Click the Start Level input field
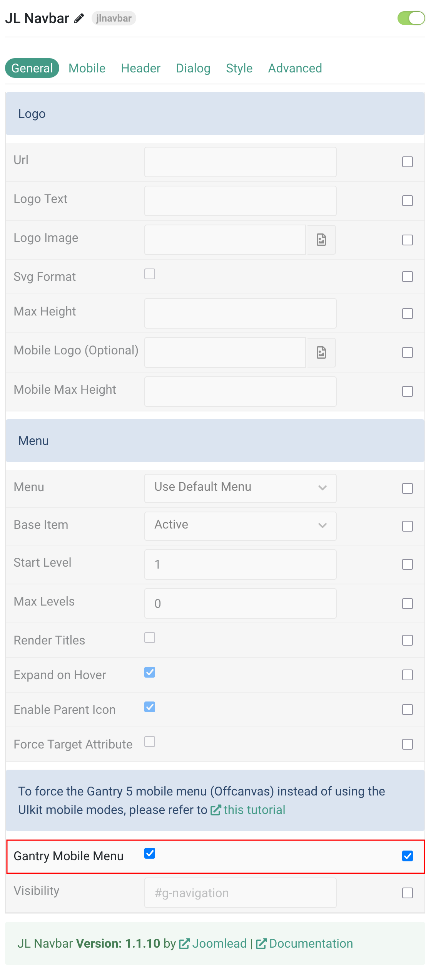 (241, 564)
